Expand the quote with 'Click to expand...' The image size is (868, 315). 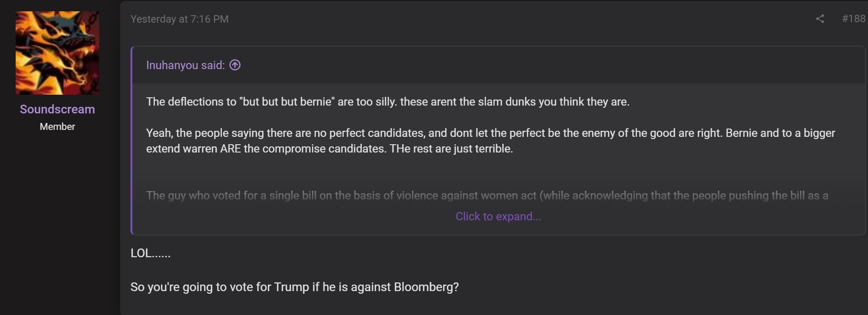pos(498,216)
